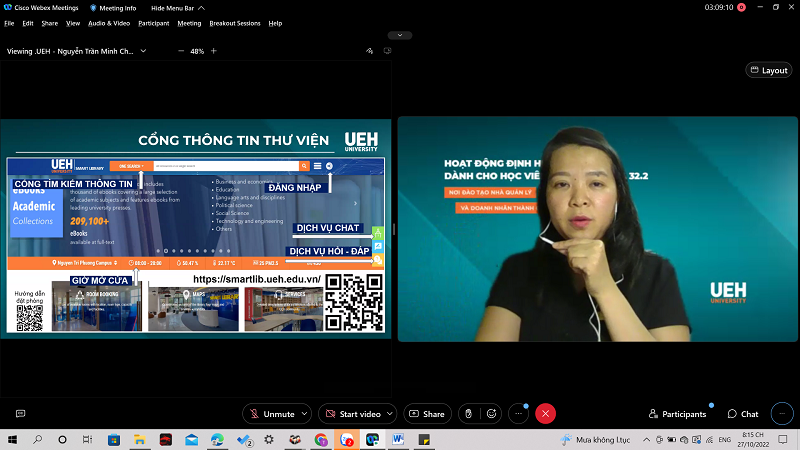Click the shared library portal slide
The height and width of the screenshot is (450, 800).
tap(196, 229)
